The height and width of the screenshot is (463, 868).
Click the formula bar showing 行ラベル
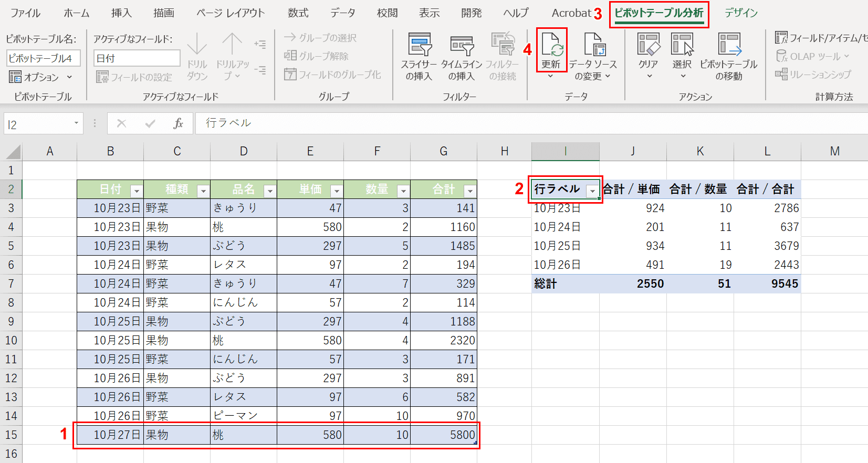pos(531,123)
